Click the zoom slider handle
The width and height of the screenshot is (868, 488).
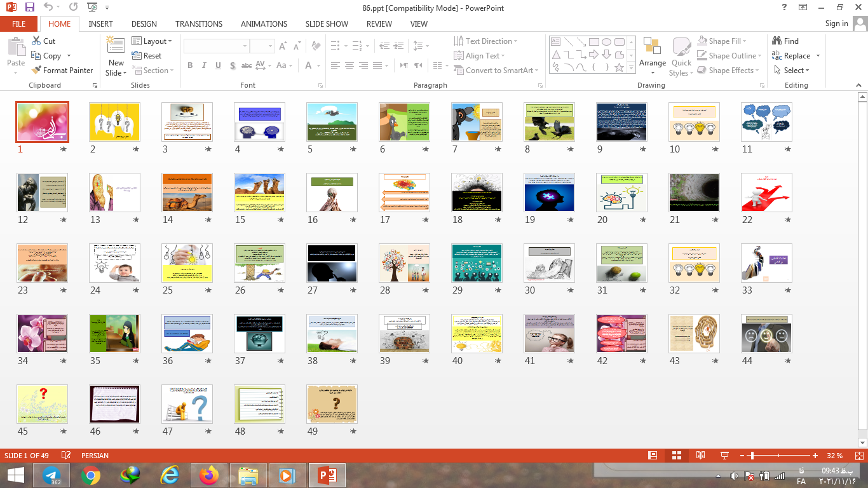point(752,456)
